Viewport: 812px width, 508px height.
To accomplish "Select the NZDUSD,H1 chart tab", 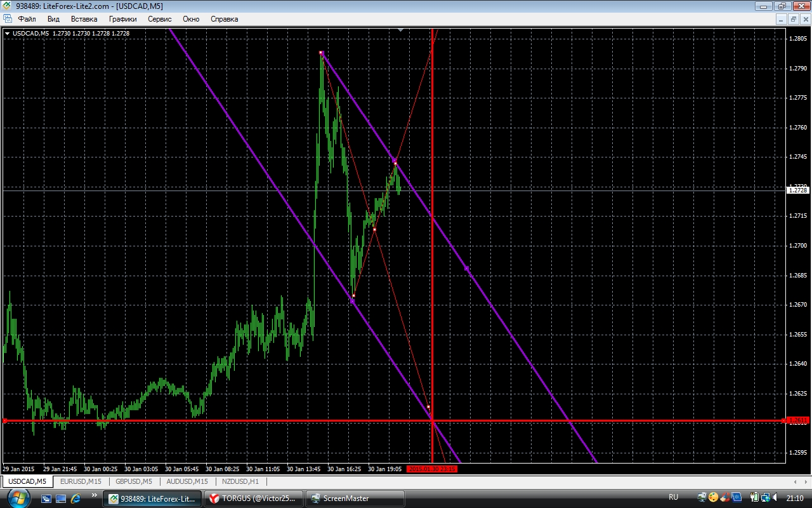I will [x=241, y=481].
